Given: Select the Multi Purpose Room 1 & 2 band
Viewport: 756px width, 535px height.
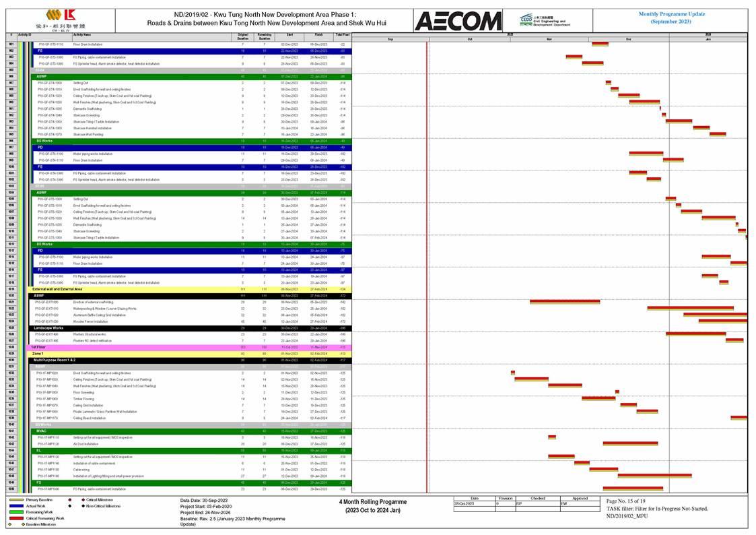Looking at the screenshot, I should point(135,360).
